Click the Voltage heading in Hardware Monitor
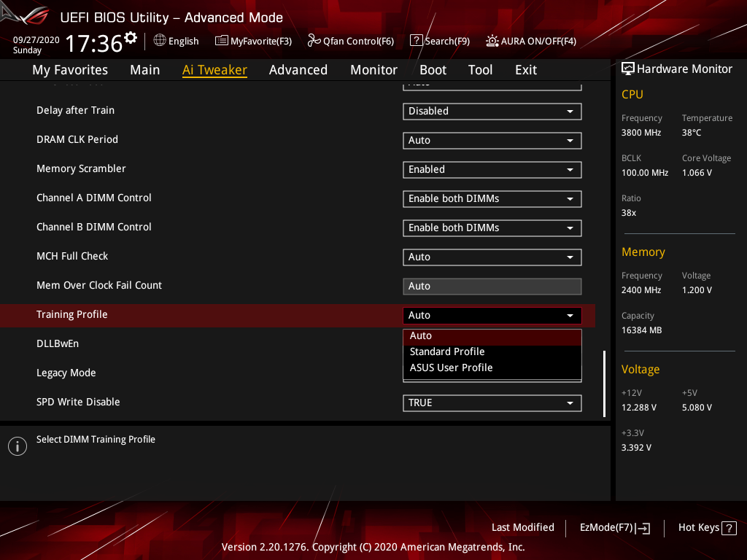747x560 pixels. (x=640, y=370)
